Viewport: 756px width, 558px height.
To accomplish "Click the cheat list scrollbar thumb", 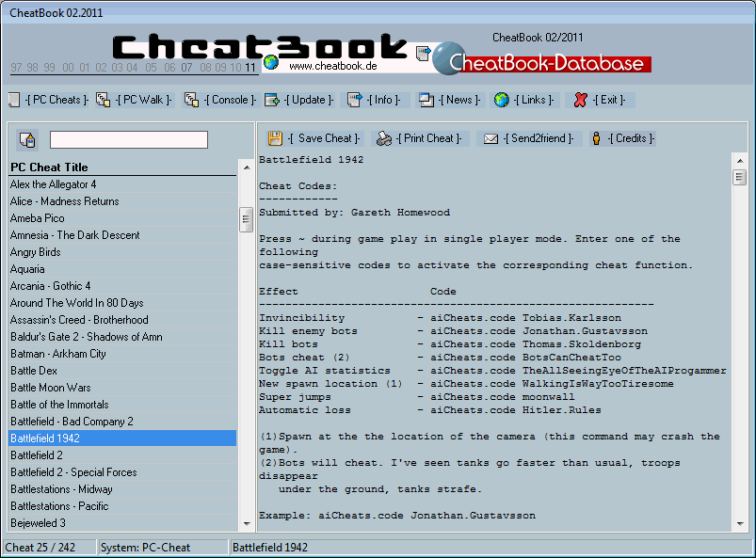I will [247, 220].
